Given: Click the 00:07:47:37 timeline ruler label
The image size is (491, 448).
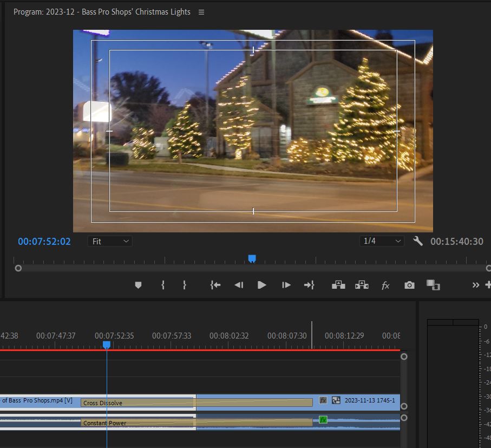Looking at the screenshot, I should [56, 336].
